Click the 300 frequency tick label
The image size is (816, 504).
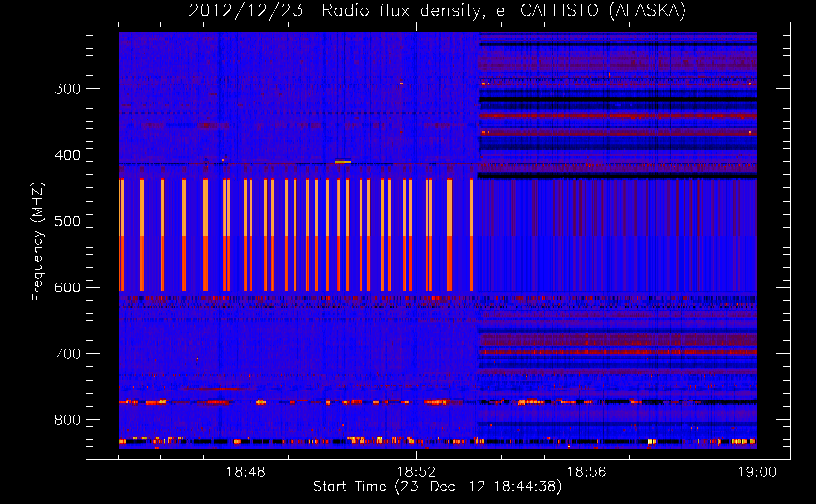pos(68,89)
